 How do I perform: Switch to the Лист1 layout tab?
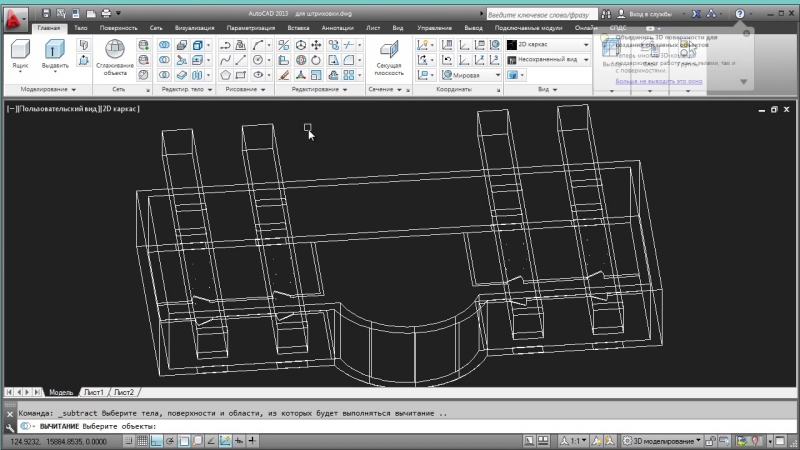click(93, 392)
